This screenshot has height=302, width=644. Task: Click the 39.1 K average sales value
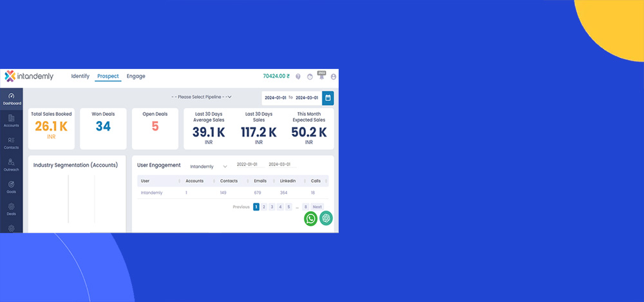tap(209, 132)
